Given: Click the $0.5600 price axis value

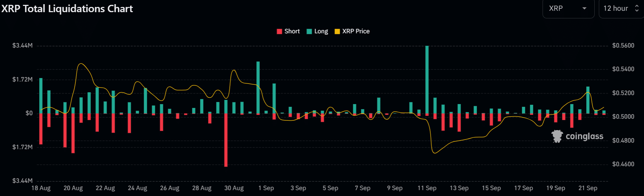Looking at the screenshot, I should 623,46.
